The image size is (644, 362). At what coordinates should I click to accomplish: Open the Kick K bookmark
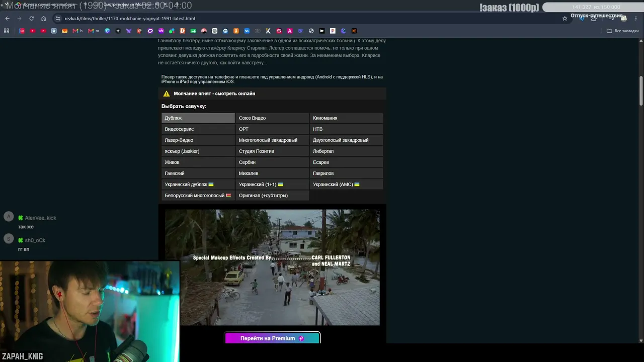click(x=268, y=31)
